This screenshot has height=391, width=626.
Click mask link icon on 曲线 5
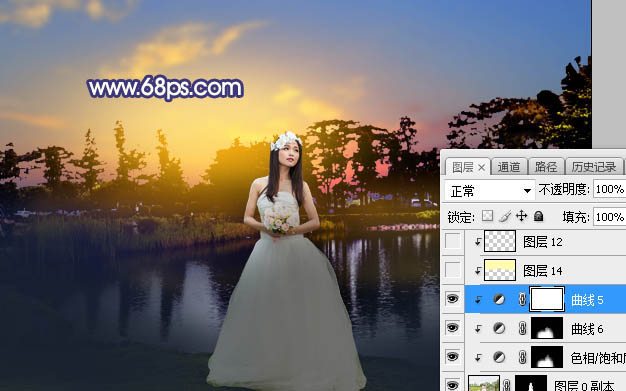(x=522, y=299)
